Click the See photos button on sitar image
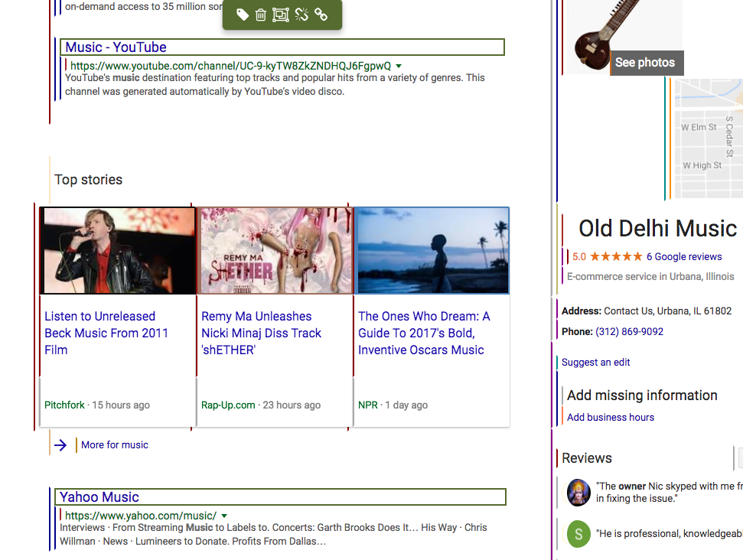The width and height of the screenshot is (743, 560). click(x=647, y=63)
